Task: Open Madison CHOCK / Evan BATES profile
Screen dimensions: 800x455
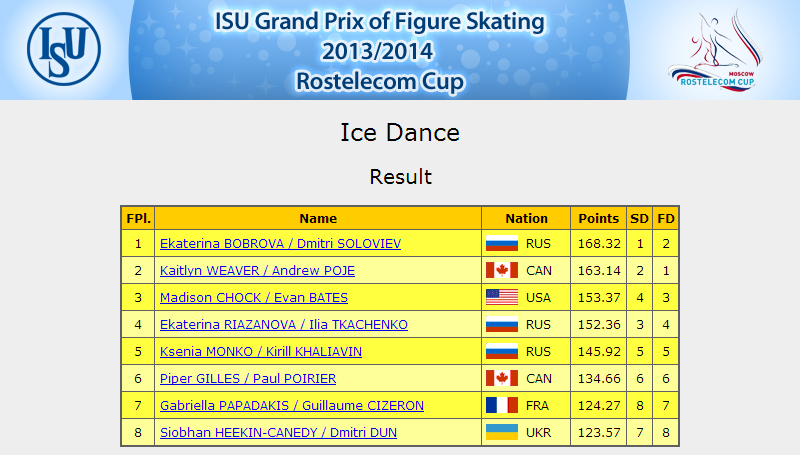Action: coord(254,298)
